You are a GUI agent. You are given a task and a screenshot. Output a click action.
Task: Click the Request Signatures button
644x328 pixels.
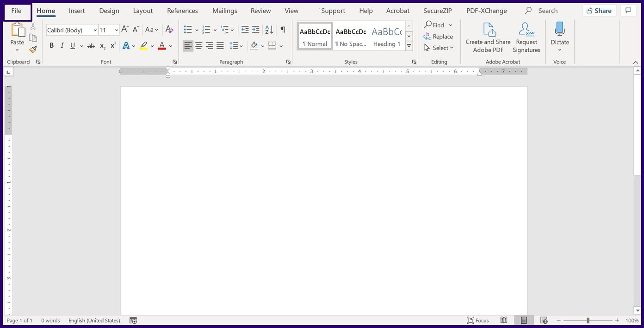point(526,37)
